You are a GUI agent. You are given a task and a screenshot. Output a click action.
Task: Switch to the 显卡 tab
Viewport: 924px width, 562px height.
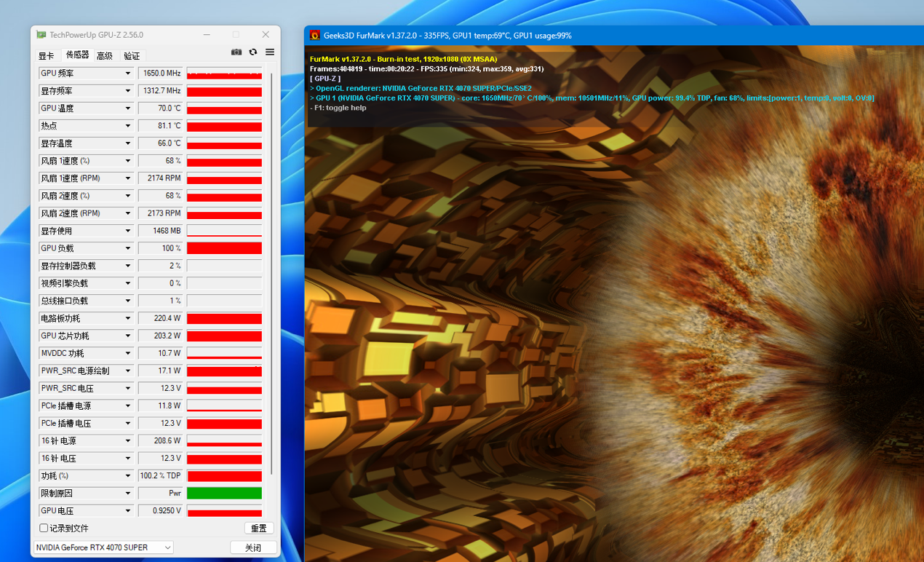[x=46, y=56]
